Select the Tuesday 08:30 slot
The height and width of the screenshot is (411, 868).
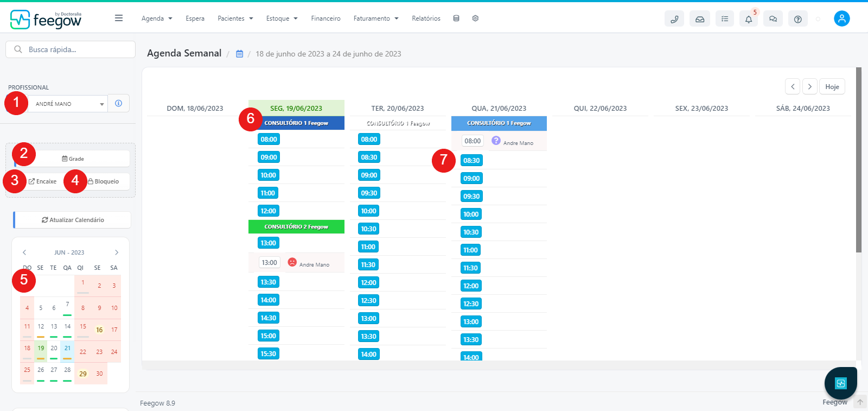[x=369, y=157]
